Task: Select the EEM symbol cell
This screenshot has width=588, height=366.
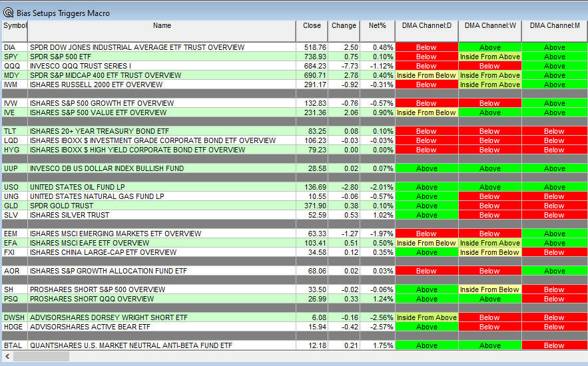Action: [15, 234]
